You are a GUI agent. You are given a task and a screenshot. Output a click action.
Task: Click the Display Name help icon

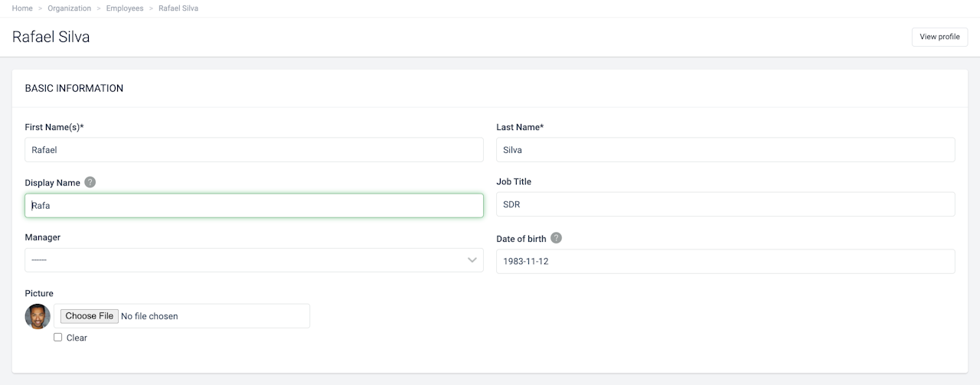[90, 182]
